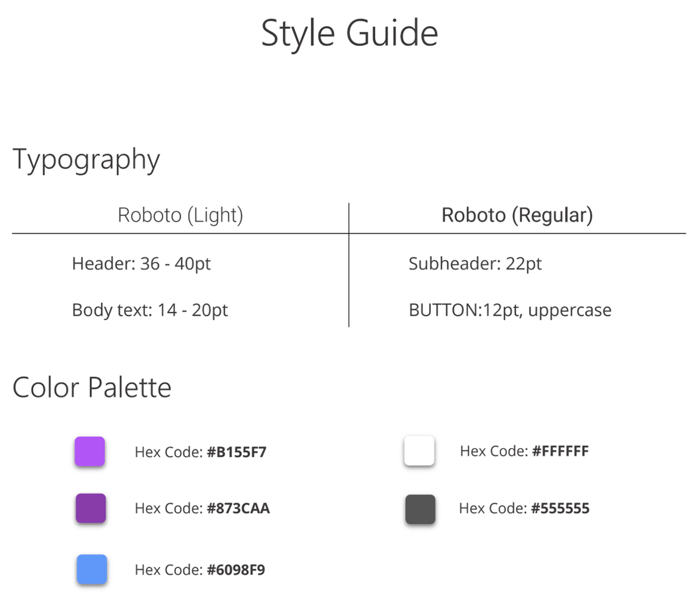Viewport: 693px width, 616px height.
Task: Select the white #FFFFFF color swatch
Action: coord(419,450)
